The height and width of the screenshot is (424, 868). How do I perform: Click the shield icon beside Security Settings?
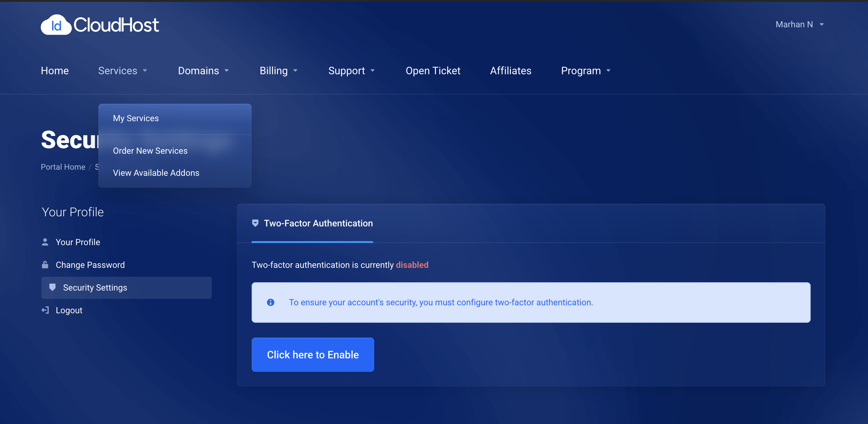coord(52,287)
